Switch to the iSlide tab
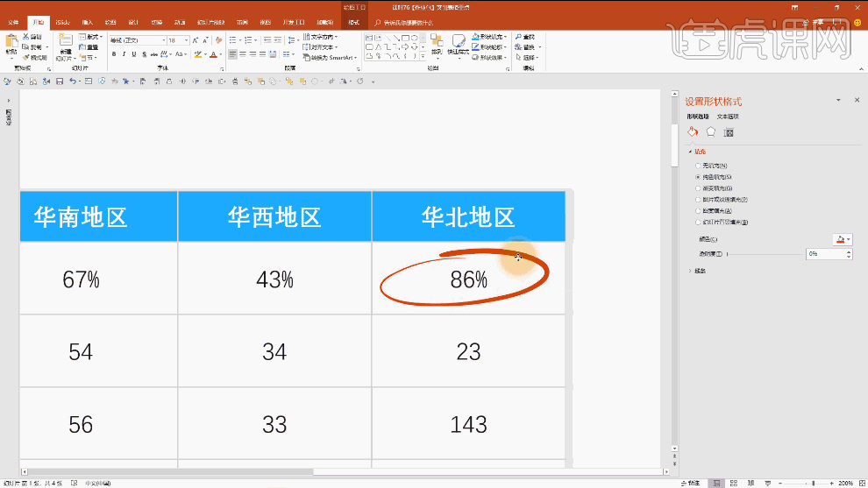 point(62,22)
